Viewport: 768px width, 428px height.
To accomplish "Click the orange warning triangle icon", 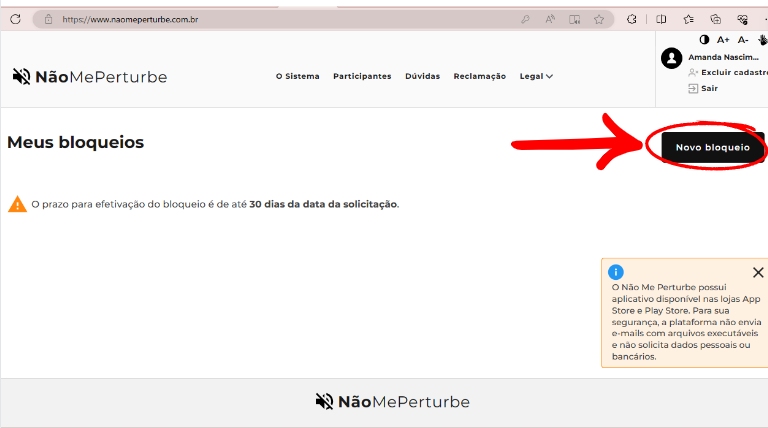I will click(x=17, y=204).
